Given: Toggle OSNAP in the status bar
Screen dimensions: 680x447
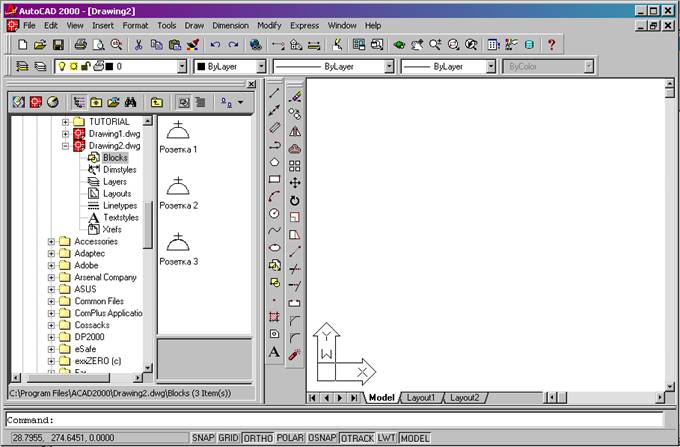Looking at the screenshot, I should coord(322,438).
